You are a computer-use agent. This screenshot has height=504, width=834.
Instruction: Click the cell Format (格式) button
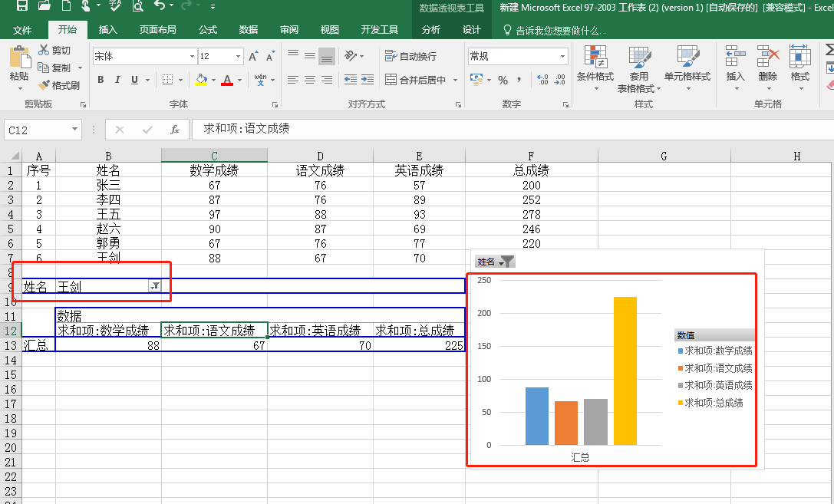[800, 68]
